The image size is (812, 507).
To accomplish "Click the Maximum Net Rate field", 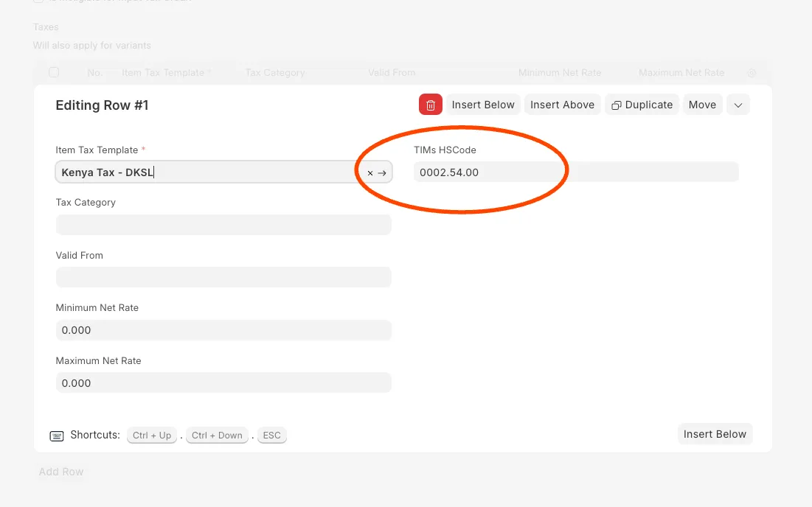I will click(223, 383).
